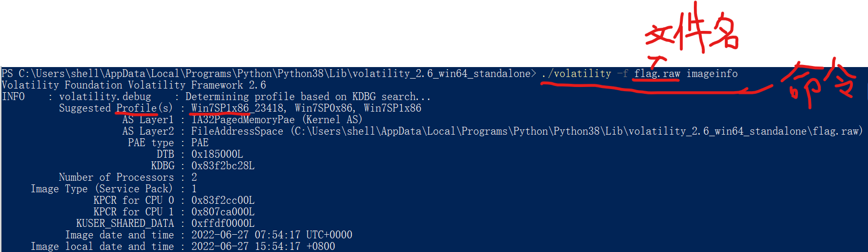Click the red 文件名 handwritten annotation
Screen dimensions: 868x252
[691, 32]
